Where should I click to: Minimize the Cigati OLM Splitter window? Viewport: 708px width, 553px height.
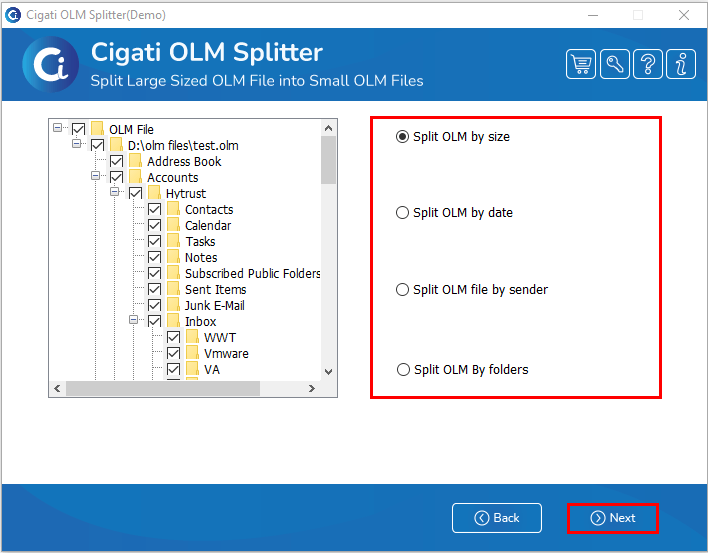(x=593, y=15)
